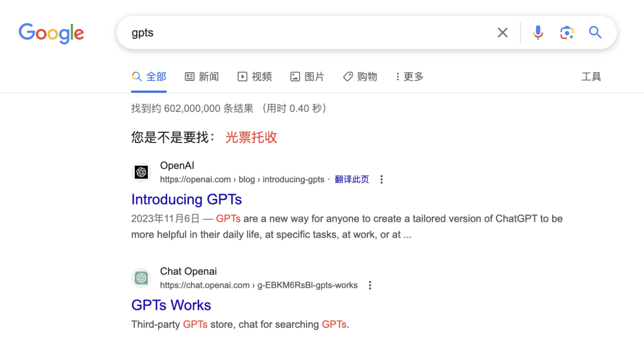Open the GPTs Works result

171,305
